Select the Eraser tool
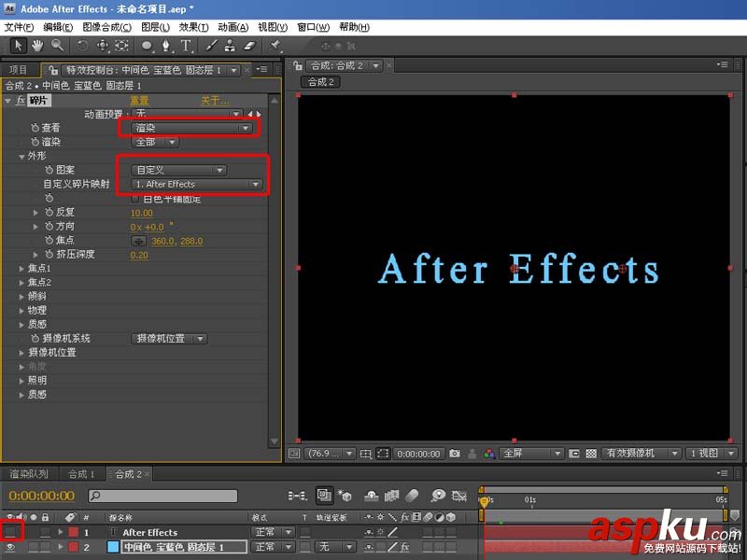 pyautogui.click(x=250, y=46)
